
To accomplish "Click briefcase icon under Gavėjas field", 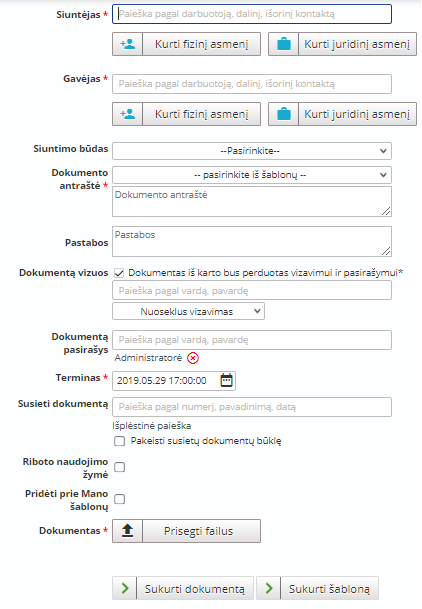I will coord(284,114).
